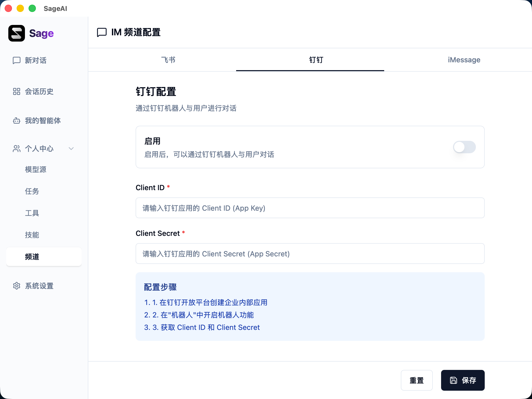Open 系统设置 via the gear icon

coord(17,286)
